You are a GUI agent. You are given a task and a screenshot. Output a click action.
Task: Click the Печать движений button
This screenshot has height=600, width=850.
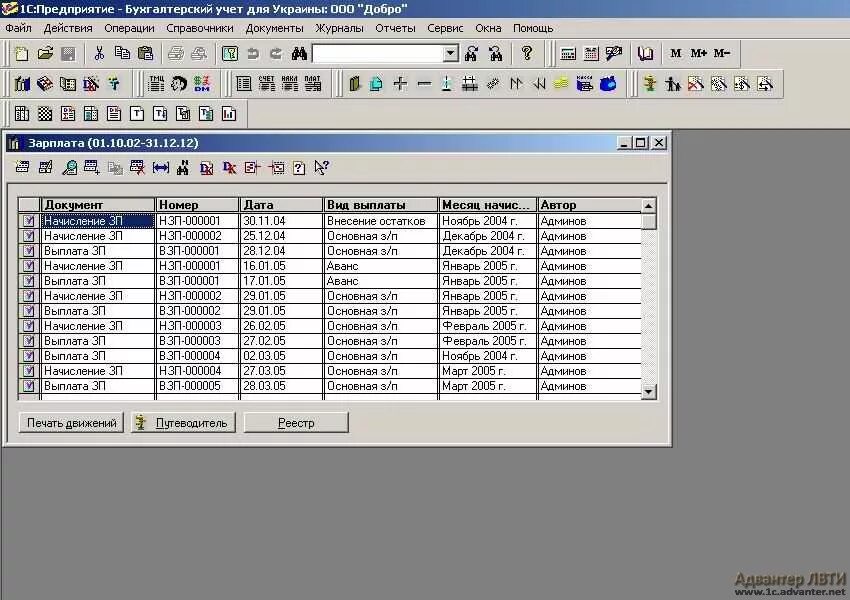(x=72, y=423)
